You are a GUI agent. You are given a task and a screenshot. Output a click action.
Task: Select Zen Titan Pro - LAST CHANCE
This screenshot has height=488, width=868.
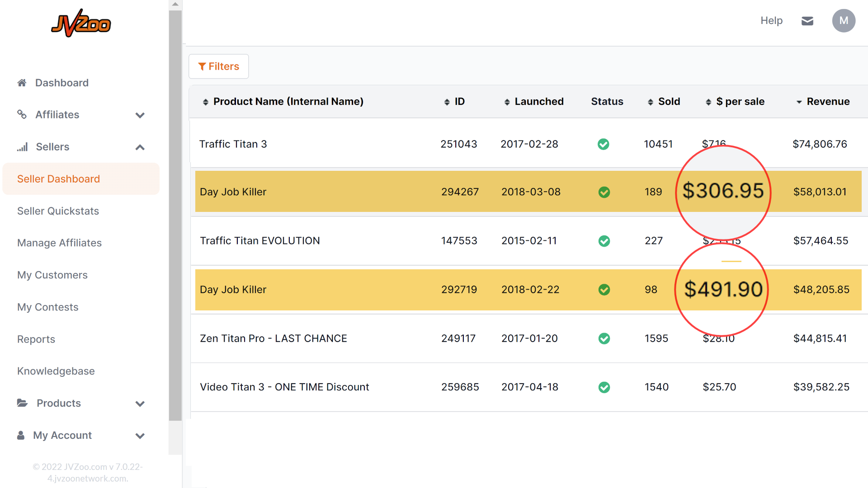click(x=274, y=338)
